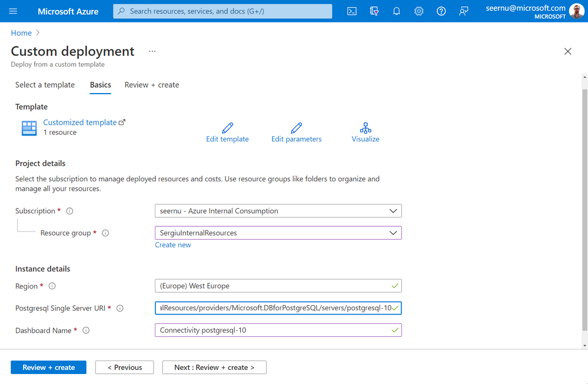Focus the Azure search resources box
Image resolution: width=588 pixels, height=384 pixels.
(222, 11)
